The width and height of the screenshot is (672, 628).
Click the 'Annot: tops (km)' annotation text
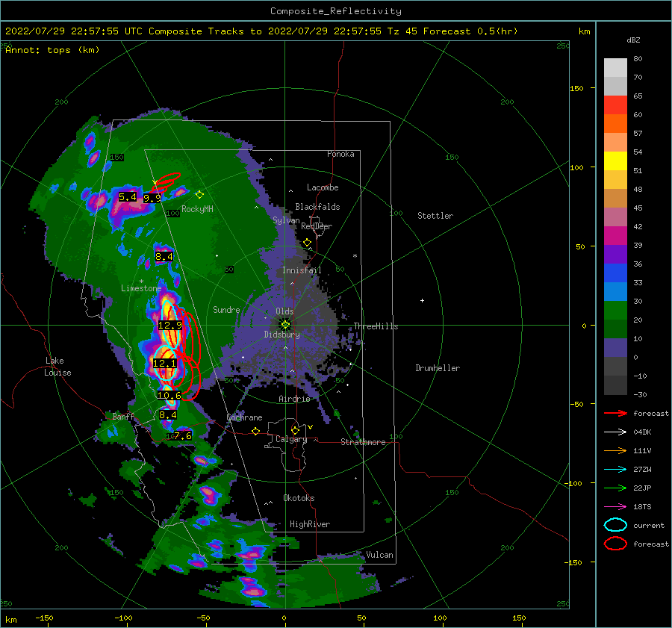(x=52, y=50)
